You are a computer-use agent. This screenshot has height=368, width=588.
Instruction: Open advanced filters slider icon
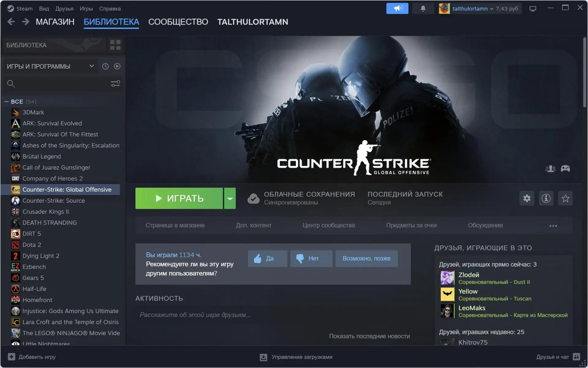click(x=115, y=83)
